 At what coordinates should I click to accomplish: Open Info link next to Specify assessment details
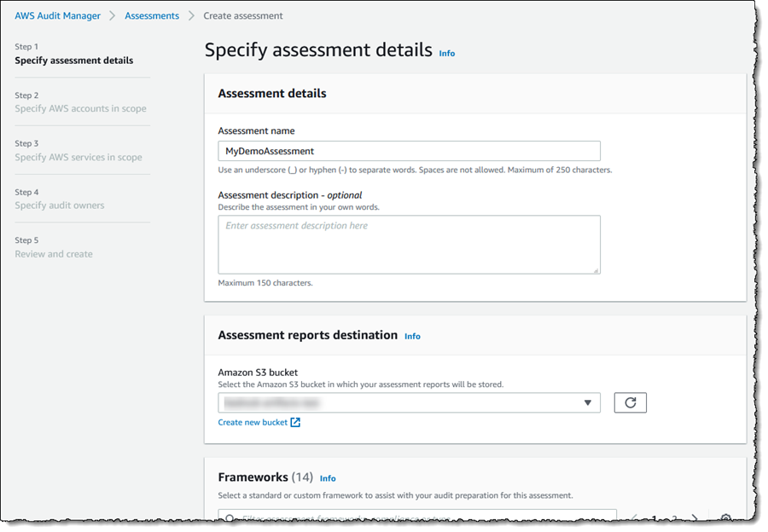(x=446, y=54)
